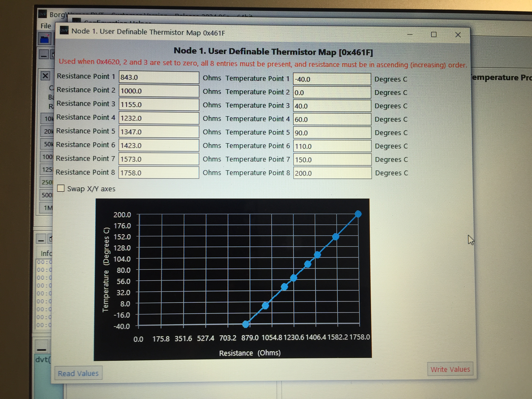Click the Temperature Point 3 field showing 40.0
The width and height of the screenshot is (532, 399).
pyautogui.click(x=332, y=106)
